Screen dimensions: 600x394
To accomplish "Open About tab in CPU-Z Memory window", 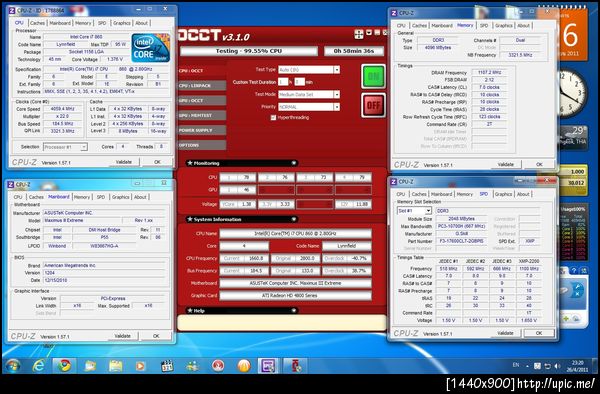I will click(x=523, y=26).
